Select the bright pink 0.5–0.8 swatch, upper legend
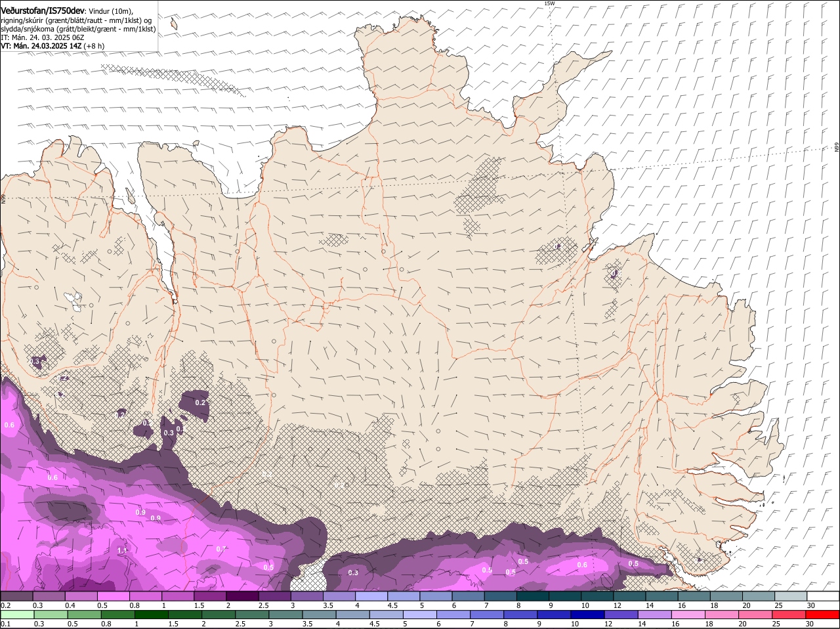The width and height of the screenshot is (840, 629). coord(113,596)
